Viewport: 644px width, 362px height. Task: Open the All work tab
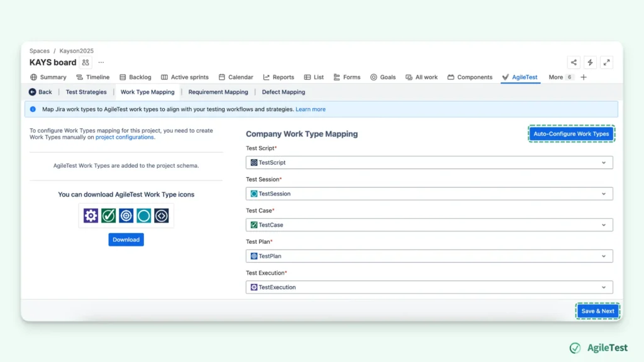pos(421,77)
